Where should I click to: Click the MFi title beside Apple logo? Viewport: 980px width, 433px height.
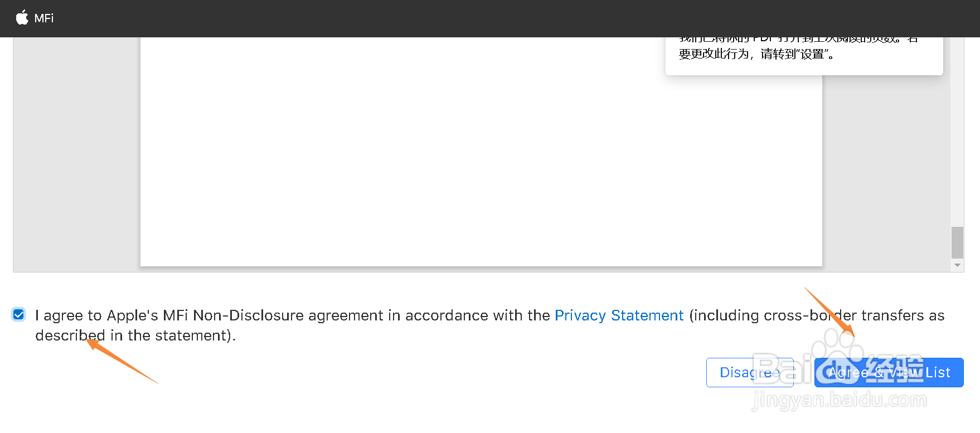(44, 18)
